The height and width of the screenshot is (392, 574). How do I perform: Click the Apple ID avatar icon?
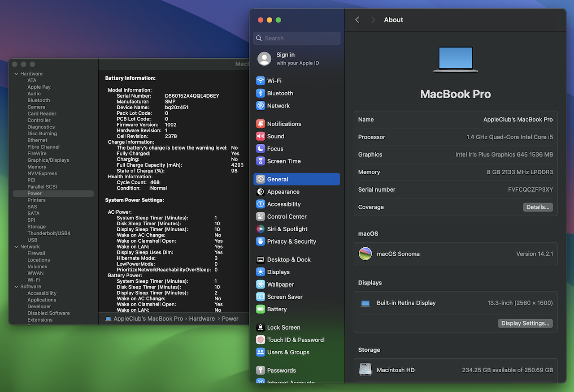tap(265, 59)
